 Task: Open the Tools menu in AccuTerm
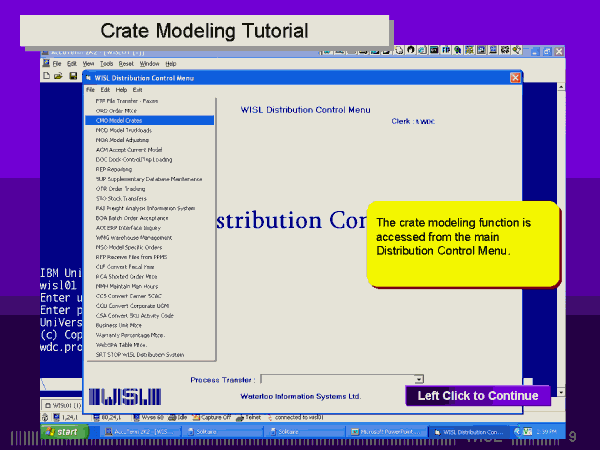106,63
